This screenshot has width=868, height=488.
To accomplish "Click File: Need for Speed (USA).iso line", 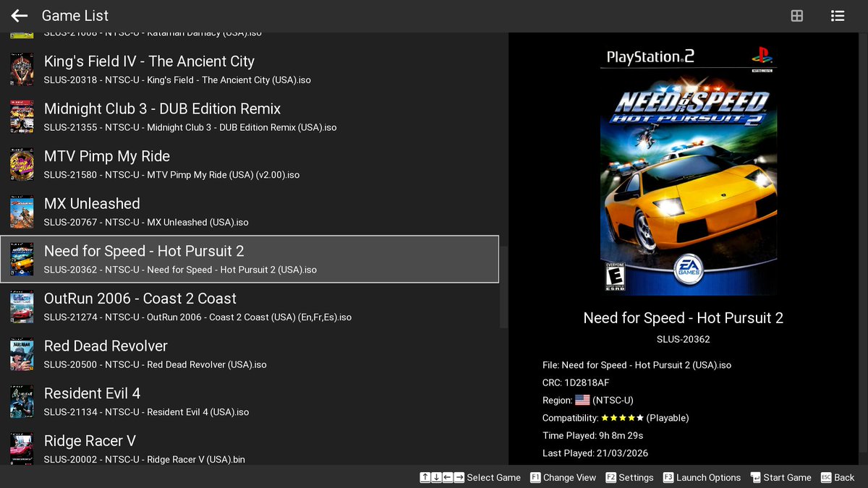I will (x=637, y=365).
